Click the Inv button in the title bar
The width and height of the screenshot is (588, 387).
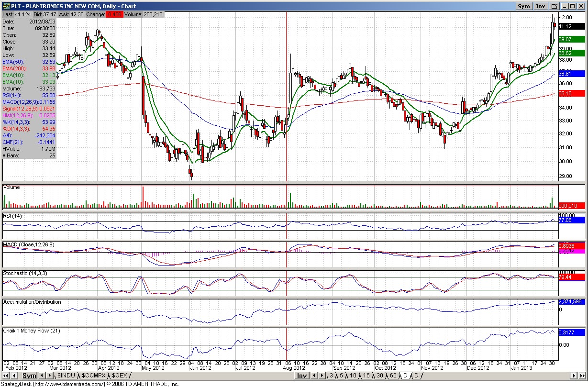pyautogui.click(x=541, y=6)
